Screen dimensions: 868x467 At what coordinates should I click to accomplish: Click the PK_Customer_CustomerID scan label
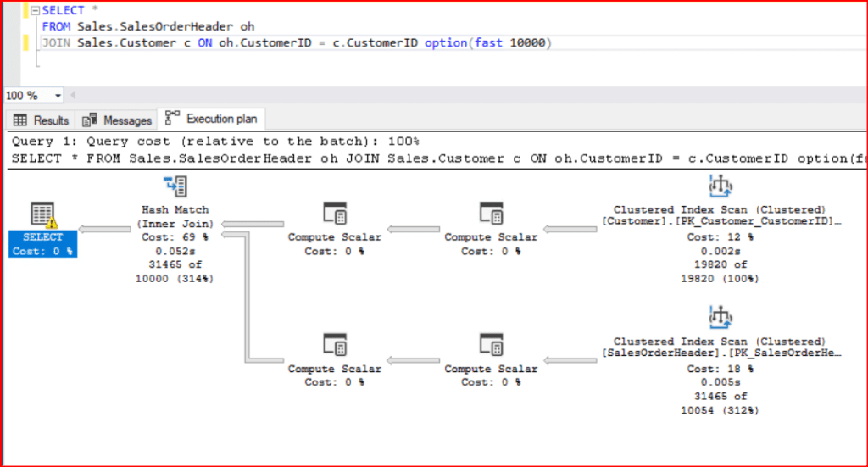[x=722, y=221]
